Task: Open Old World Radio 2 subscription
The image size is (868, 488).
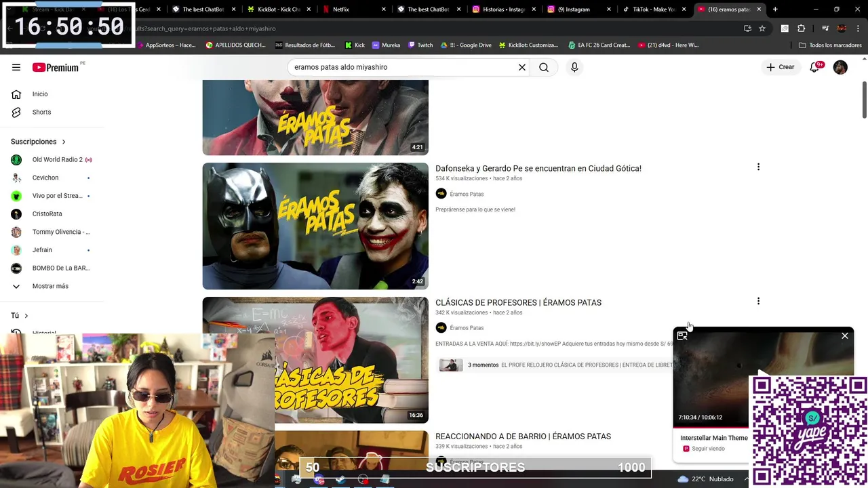Action: point(52,159)
